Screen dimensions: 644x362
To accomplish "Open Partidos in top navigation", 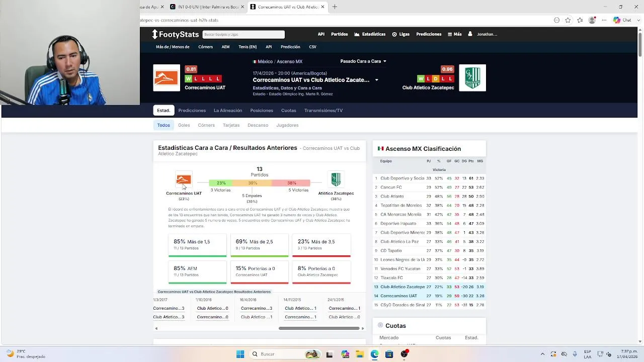I will 339,34.
